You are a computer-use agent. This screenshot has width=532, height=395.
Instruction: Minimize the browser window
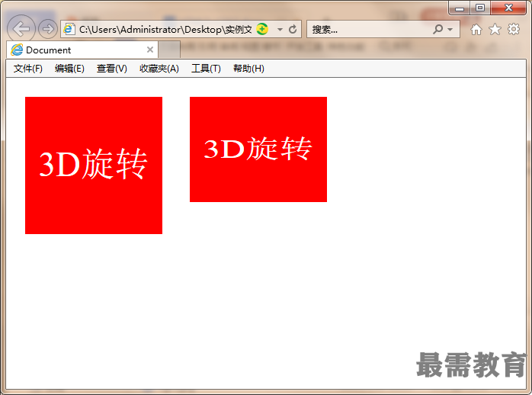(x=460, y=8)
